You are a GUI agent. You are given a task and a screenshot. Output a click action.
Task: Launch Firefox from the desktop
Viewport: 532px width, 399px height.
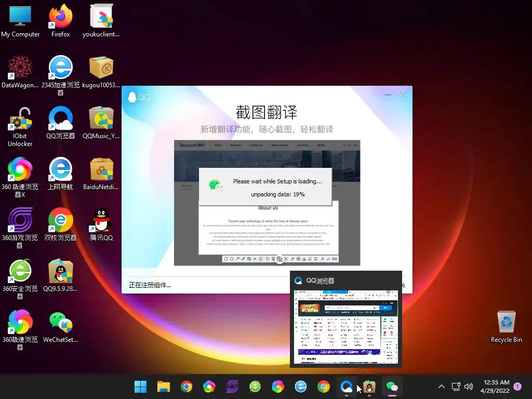click(x=60, y=20)
